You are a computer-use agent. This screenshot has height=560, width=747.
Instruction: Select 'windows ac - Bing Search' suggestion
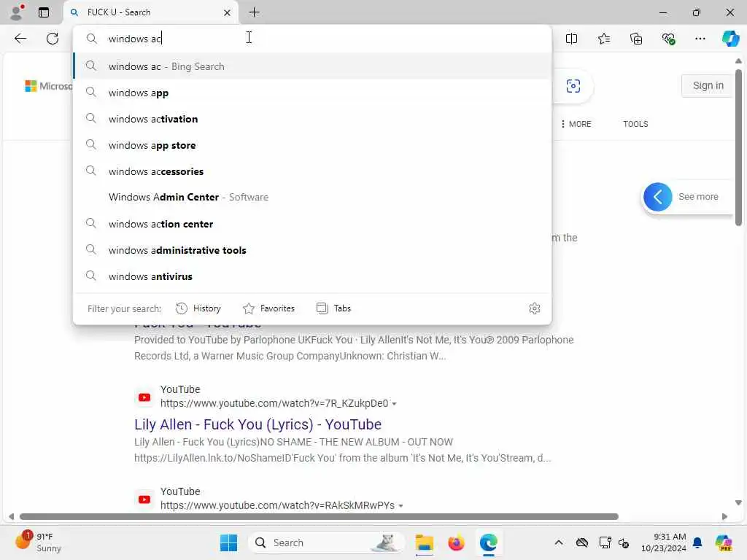(312, 66)
